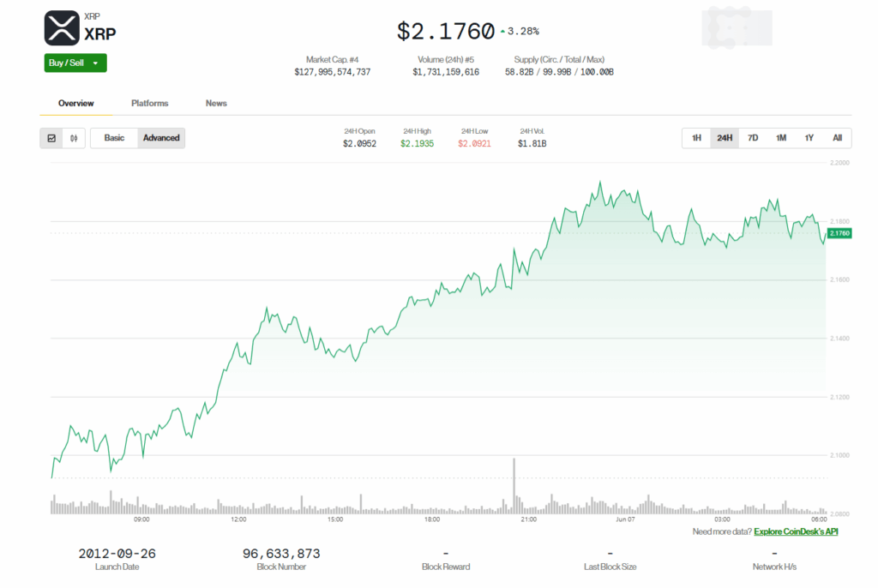Select the Basic chart mode
Viewport: 878px width, 588px height.
tap(114, 138)
